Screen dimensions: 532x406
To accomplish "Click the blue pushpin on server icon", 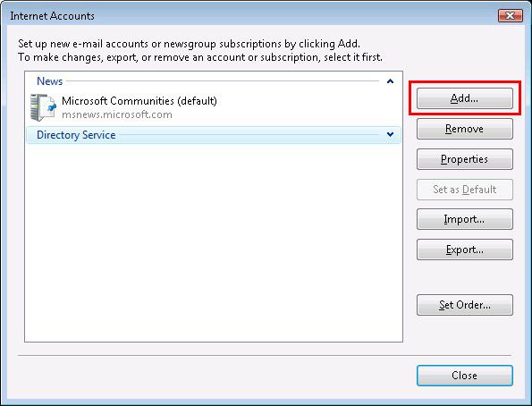I will coord(52,107).
